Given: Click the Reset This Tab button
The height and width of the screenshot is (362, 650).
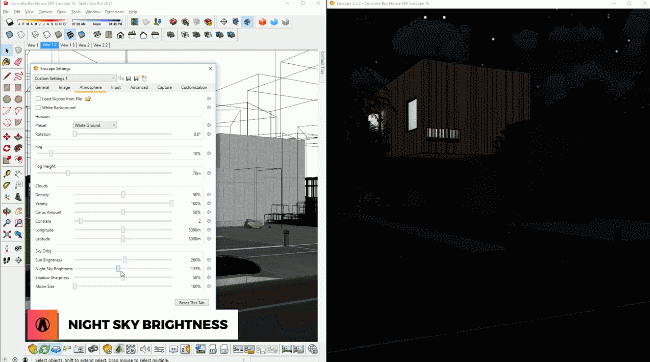Looking at the screenshot, I should (192, 302).
